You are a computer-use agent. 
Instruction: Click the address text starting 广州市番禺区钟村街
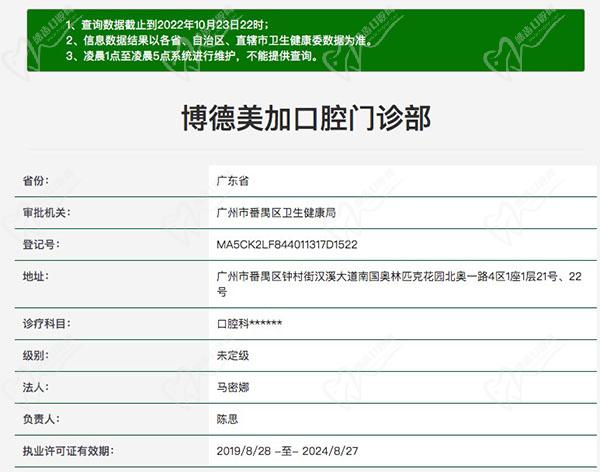pyautogui.click(x=399, y=284)
